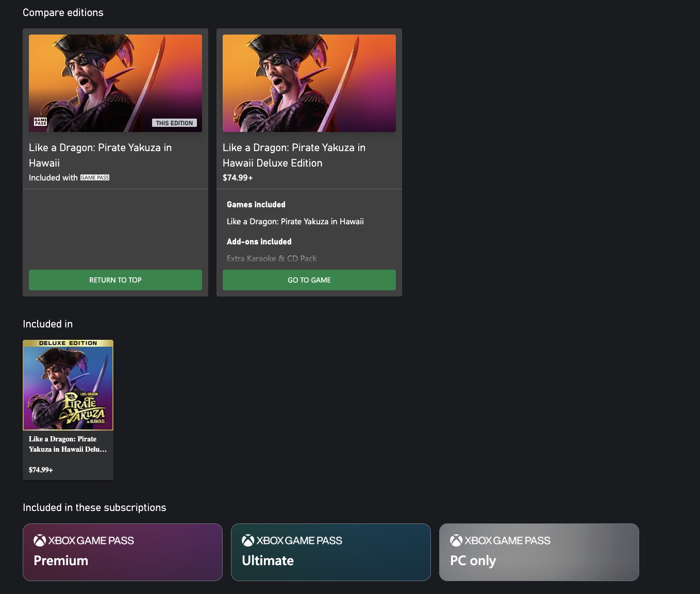
Task: Select the Game Pass PC only subscription text
Action: click(473, 560)
